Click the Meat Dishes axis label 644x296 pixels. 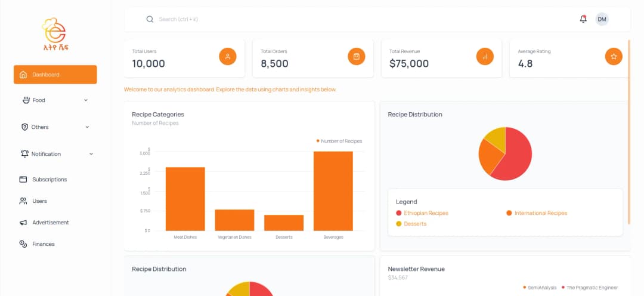[x=185, y=237]
